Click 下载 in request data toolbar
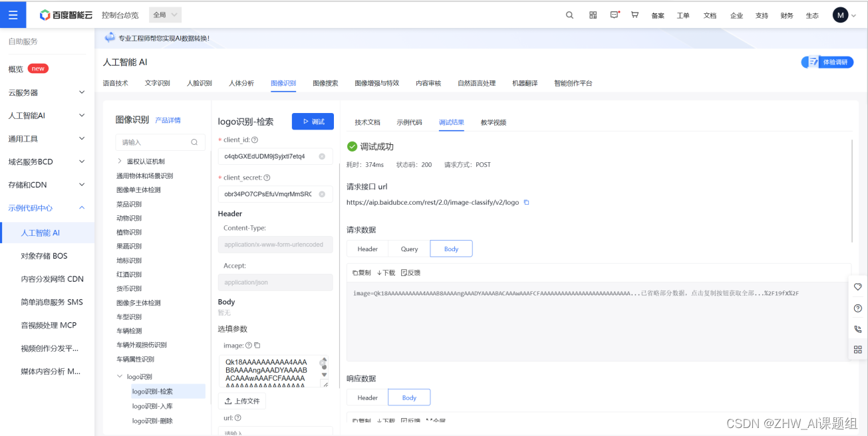 click(386, 272)
